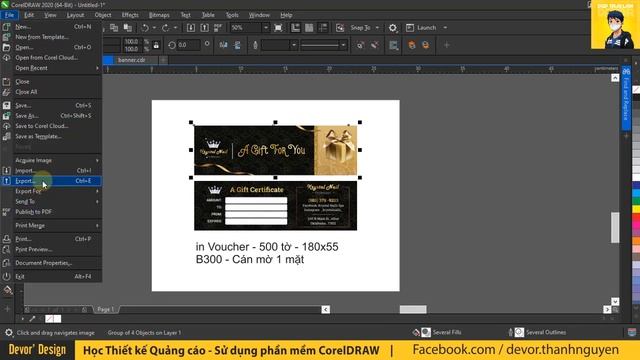Expand the Print Merge submenu
The image size is (640, 360).
51,225
